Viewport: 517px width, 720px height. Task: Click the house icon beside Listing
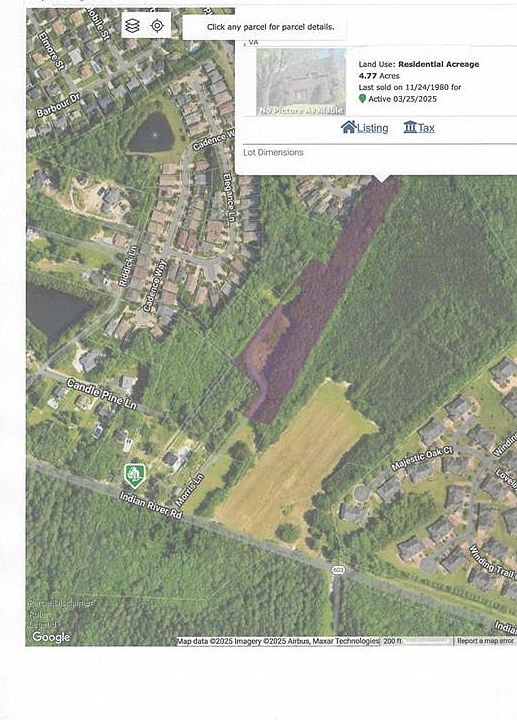tap(348, 127)
